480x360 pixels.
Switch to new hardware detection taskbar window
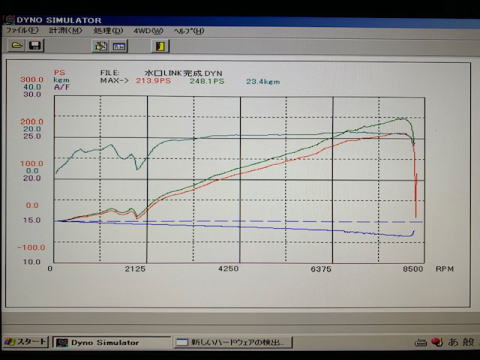coord(234,342)
